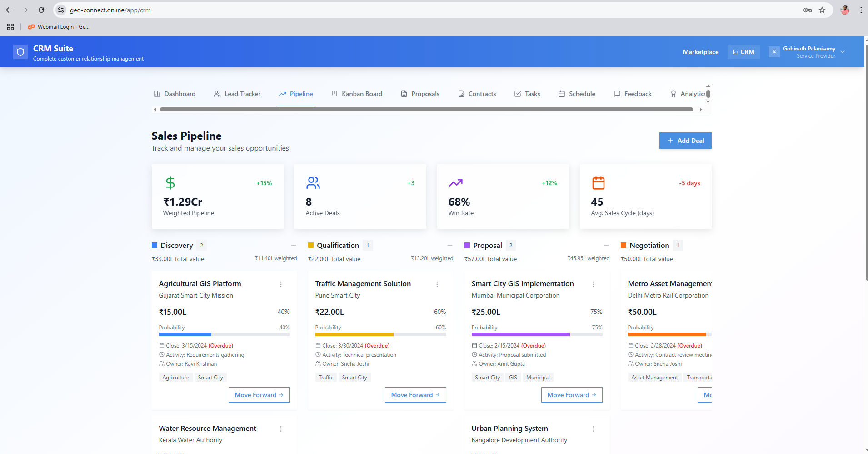Click the Traffic Management Solution probability bar
The image size is (868, 454).
point(381,334)
